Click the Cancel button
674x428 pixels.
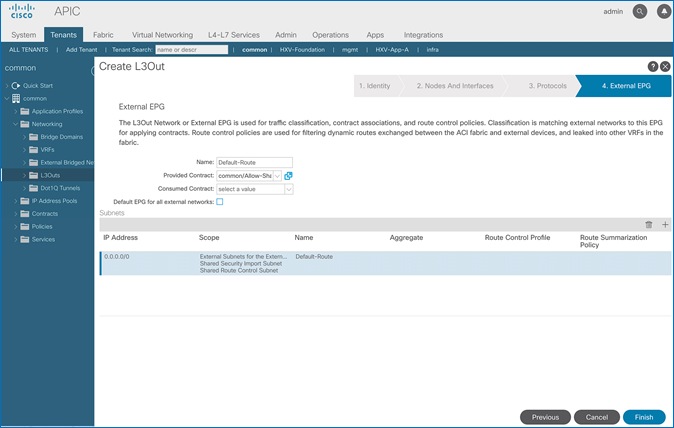597,417
